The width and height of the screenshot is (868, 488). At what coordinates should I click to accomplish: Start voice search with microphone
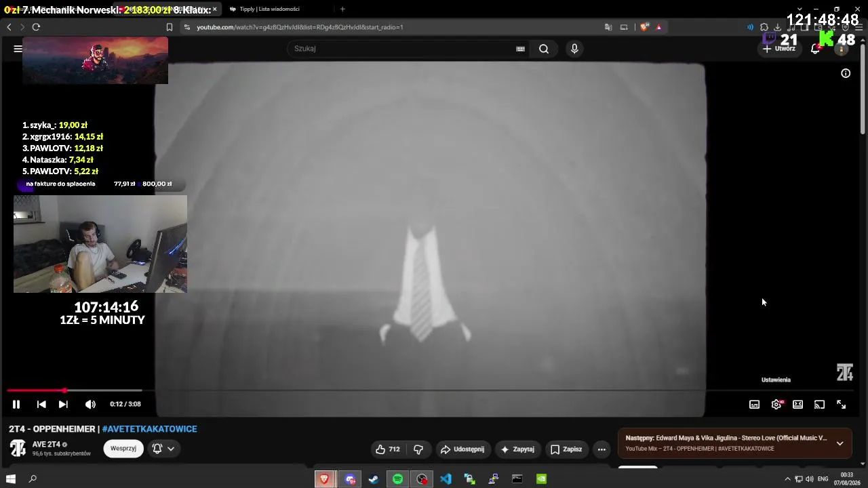(x=574, y=49)
